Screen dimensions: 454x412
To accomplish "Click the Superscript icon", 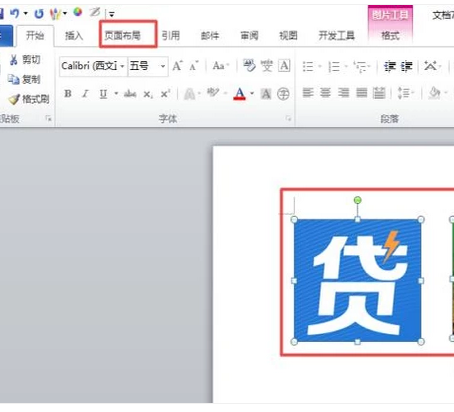I will 165,94.
